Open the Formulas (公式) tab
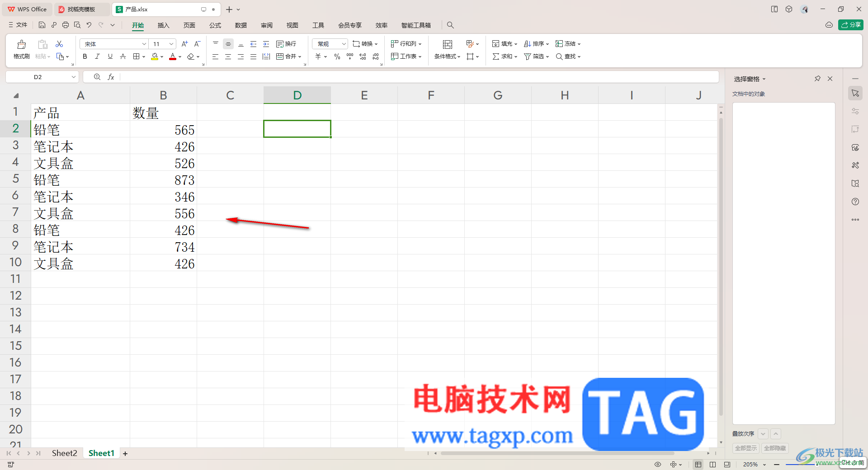 pos(215,25)
